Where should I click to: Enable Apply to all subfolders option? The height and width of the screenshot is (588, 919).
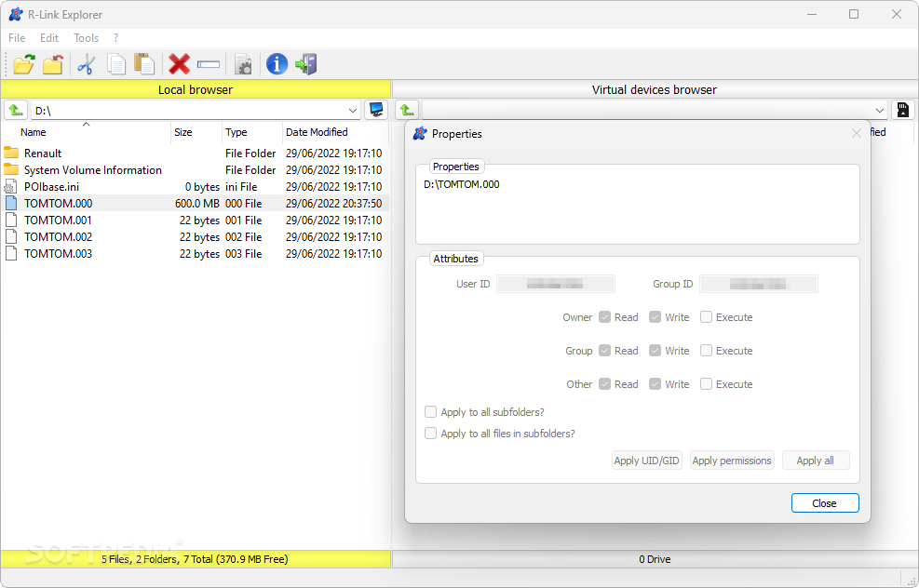[x=430, y=412]
